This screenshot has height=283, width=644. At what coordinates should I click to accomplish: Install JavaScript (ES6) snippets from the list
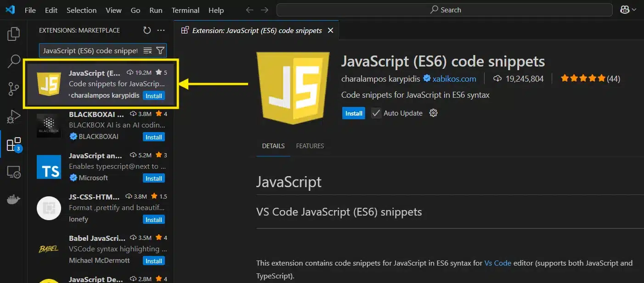click(154, 96)
